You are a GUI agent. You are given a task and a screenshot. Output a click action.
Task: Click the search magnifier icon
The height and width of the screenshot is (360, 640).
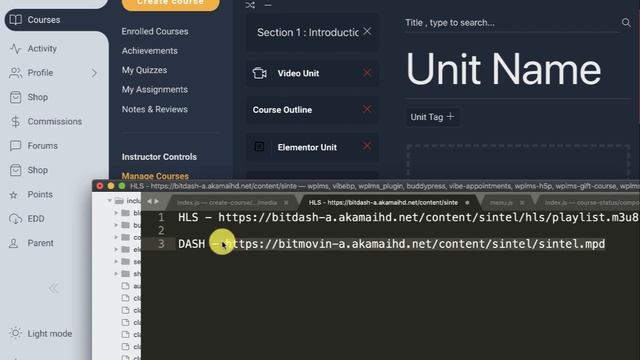tap(626, 23)
